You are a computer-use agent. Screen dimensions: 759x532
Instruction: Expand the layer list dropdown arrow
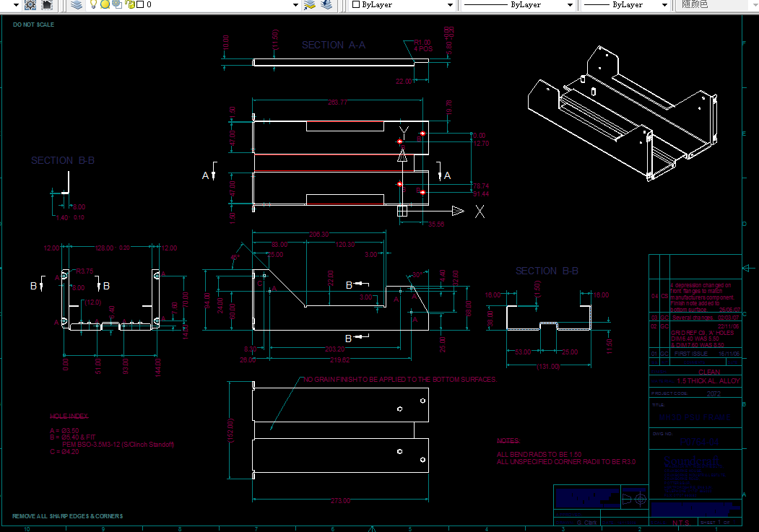(296, 5)
